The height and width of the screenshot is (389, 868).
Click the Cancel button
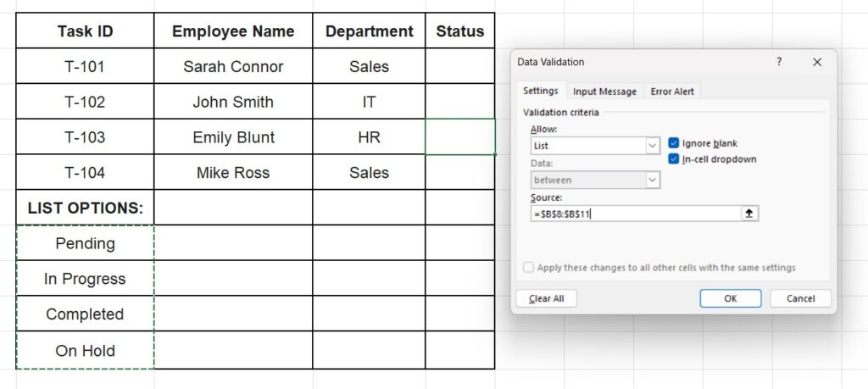pyautogui.click(x=800, y=299)
